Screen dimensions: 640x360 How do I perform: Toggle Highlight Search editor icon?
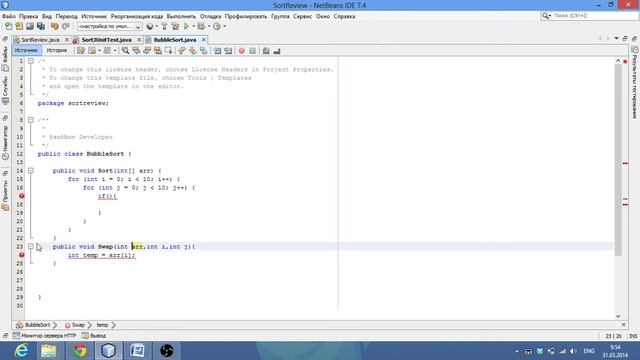click(158, 51)
